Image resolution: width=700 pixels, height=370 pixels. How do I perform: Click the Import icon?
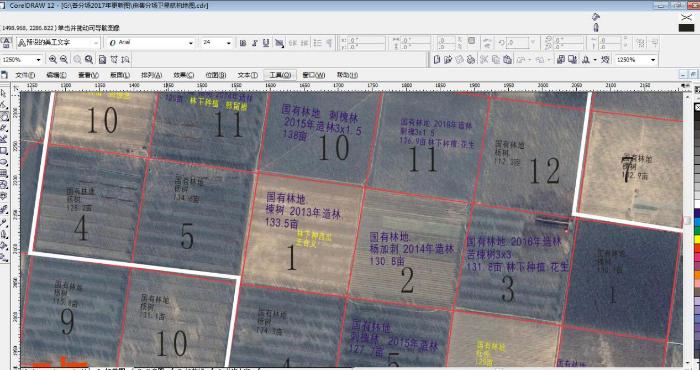(x=561, y=59)
